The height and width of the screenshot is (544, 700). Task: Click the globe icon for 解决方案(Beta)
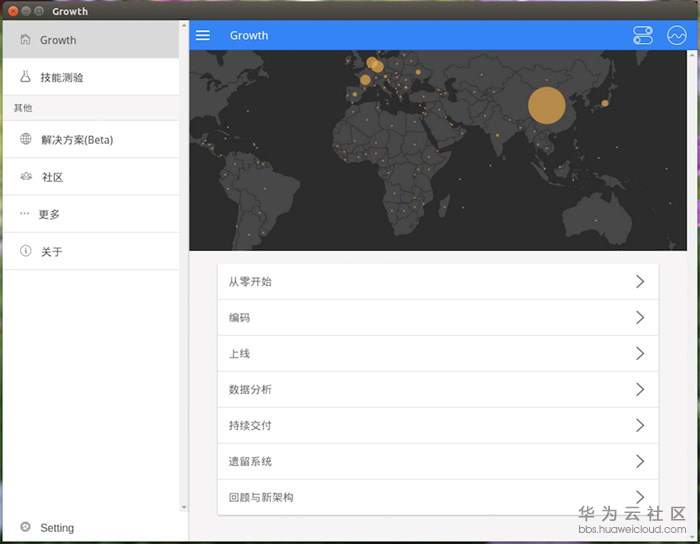tap(26, 139)
